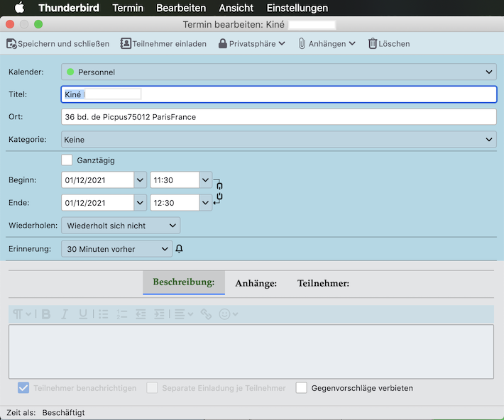Switch to the Teilnehmer tab
The image size is (504, 420).
tap(323, 283)
